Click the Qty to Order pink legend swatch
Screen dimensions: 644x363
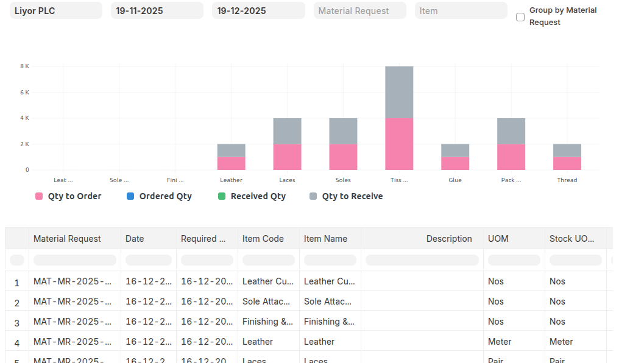pyautogui.click(x=39, y=196)
